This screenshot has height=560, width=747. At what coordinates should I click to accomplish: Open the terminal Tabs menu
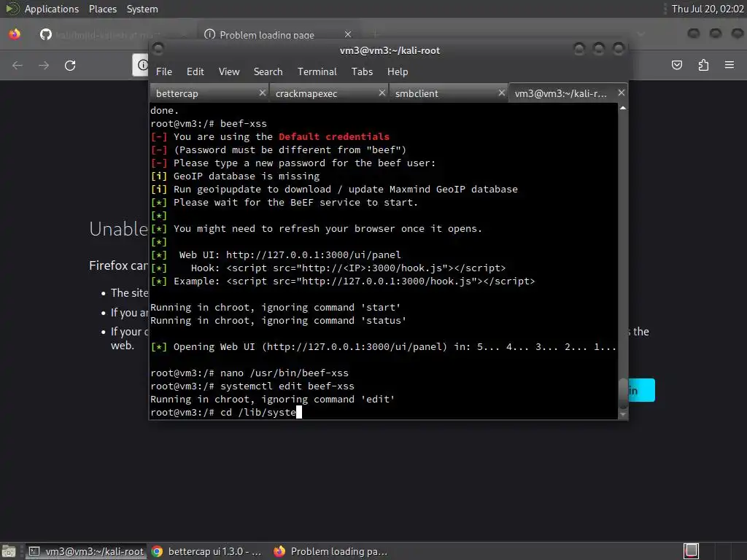click(x=362, y=71)
